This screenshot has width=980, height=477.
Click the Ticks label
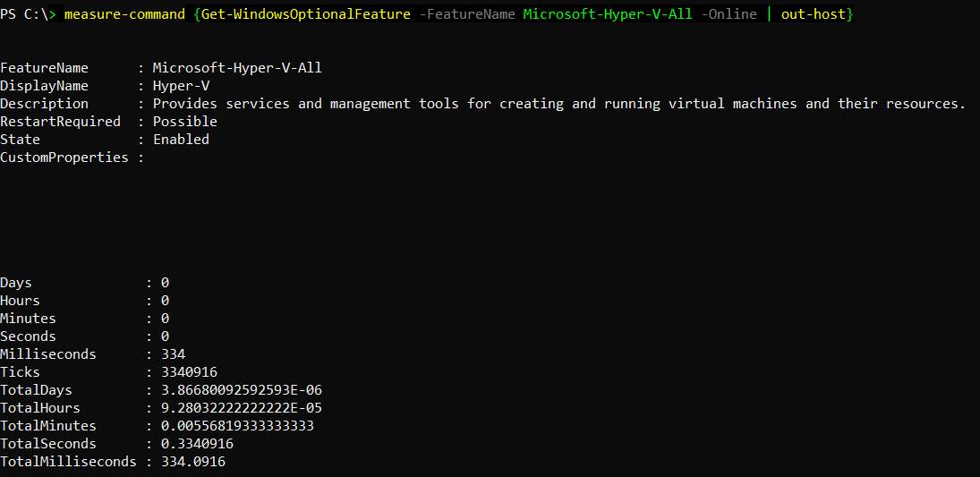[x=20, y=372]
